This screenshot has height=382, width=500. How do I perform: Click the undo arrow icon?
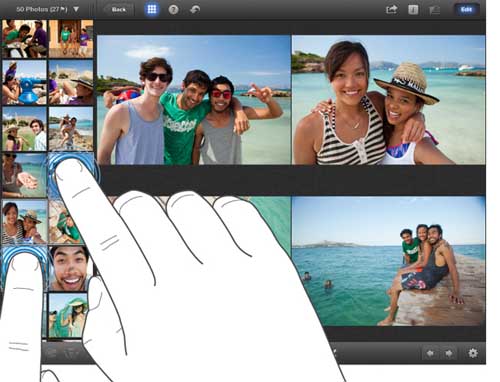pyautogui.click(x=195, y=10)
